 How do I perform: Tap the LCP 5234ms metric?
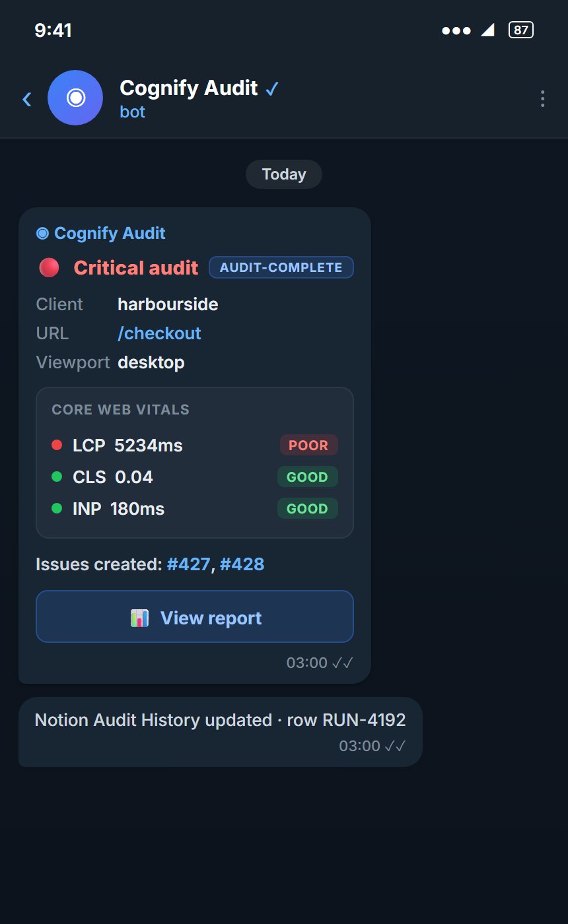tap(127, 445)
